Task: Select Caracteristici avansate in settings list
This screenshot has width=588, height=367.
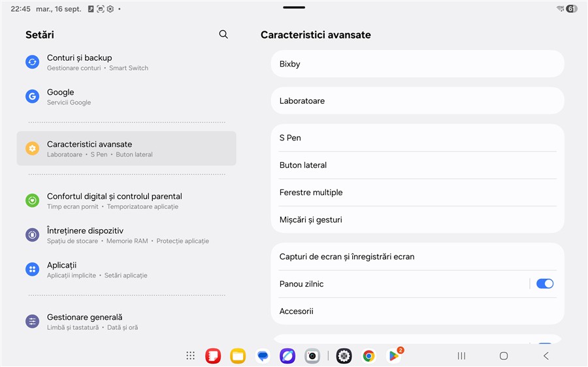Action: pyautogui.click(x=127, y=148)
